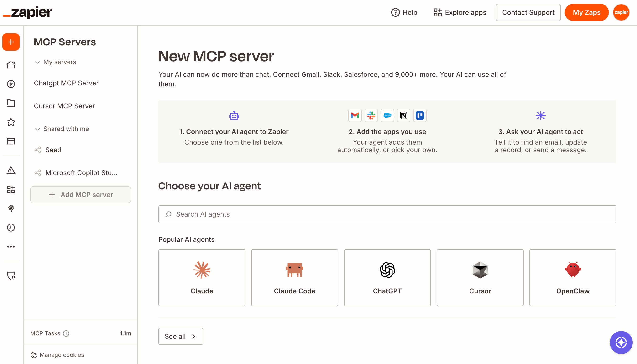
Task: Collapse the My servers section
Action: (x=56, y=62)
